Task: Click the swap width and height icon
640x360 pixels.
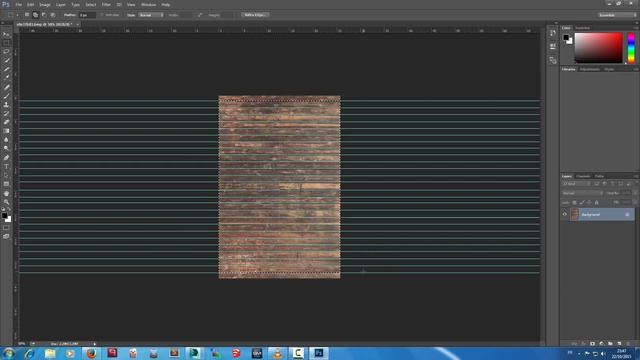Action: (x=200, y=15)
